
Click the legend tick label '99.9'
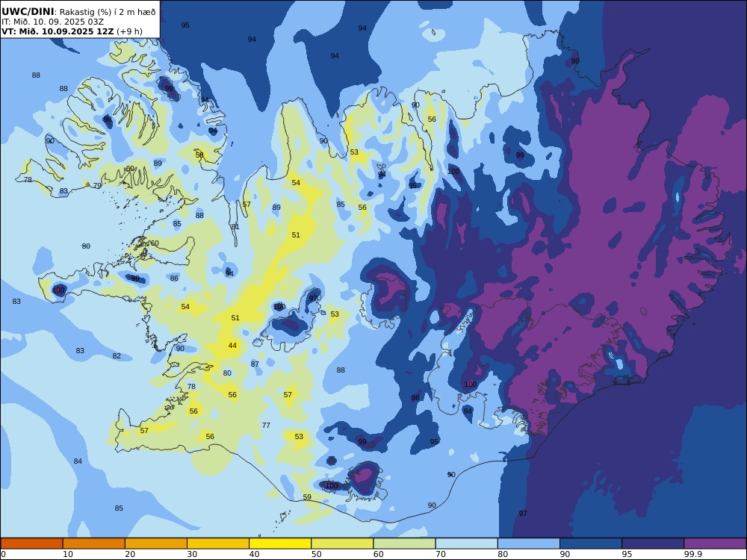692,554
